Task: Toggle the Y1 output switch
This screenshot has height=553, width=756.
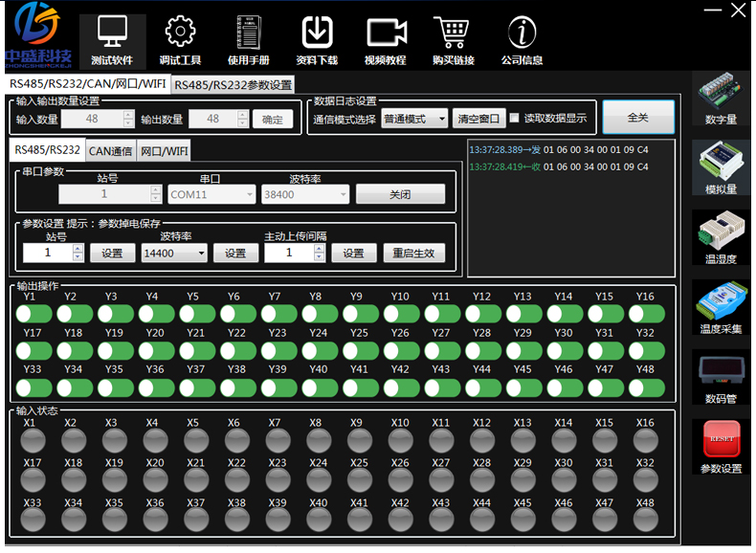Action: click(33, 315)
